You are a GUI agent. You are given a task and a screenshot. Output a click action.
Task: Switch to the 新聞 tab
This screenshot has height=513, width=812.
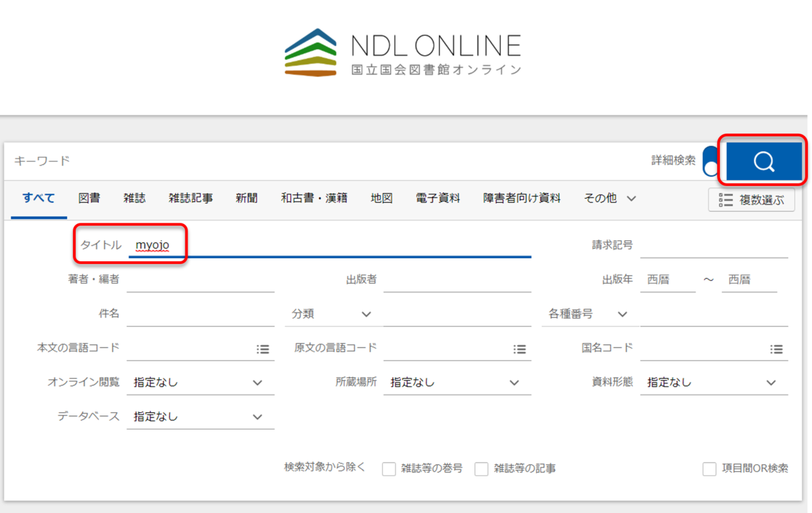pos(246,198)
